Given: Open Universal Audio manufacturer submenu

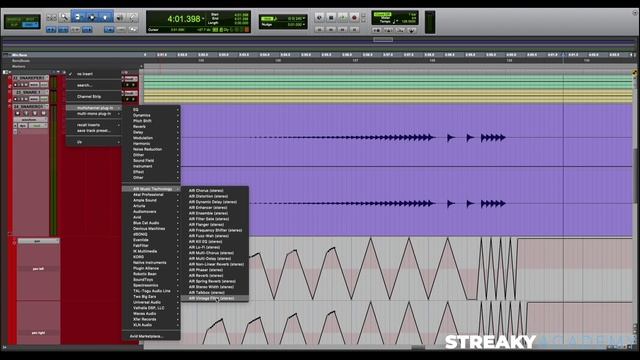Looking at the screenshot, I should coord(151,302).
